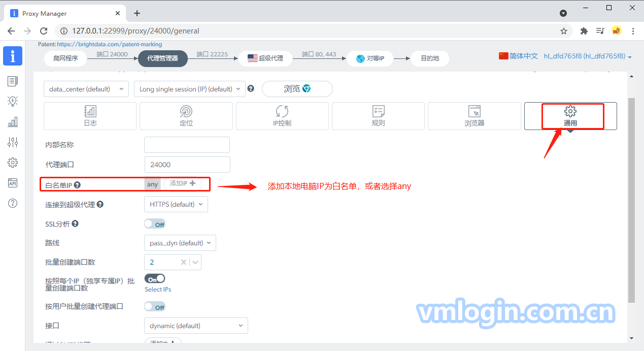This screenshot has height=351, width=644.
Task: Click the 浏览 button
Action: [x=297, y=89]
